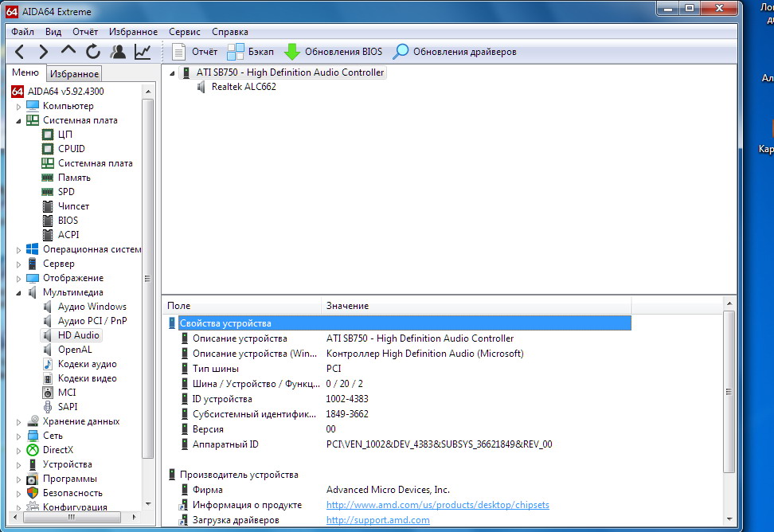
Task: Click the Значение column header
Action: [476, 306]
